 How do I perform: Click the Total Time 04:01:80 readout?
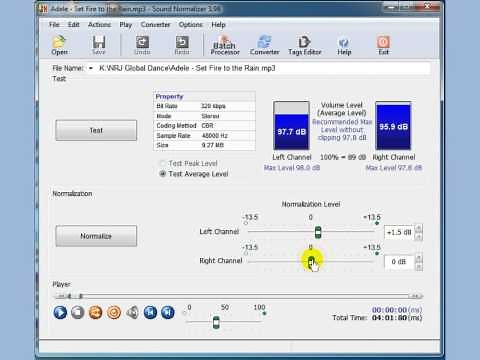(x=377, y=318)
